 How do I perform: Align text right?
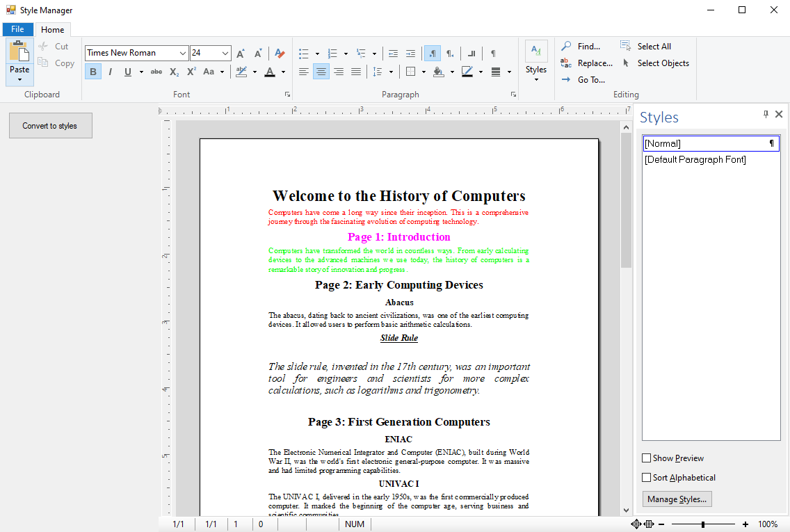pos(339,72)
